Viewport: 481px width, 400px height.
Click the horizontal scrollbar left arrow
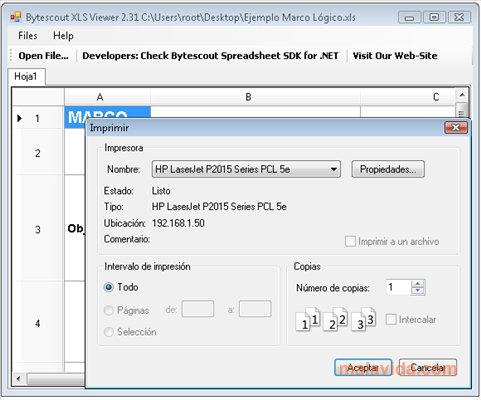point(19,379)
